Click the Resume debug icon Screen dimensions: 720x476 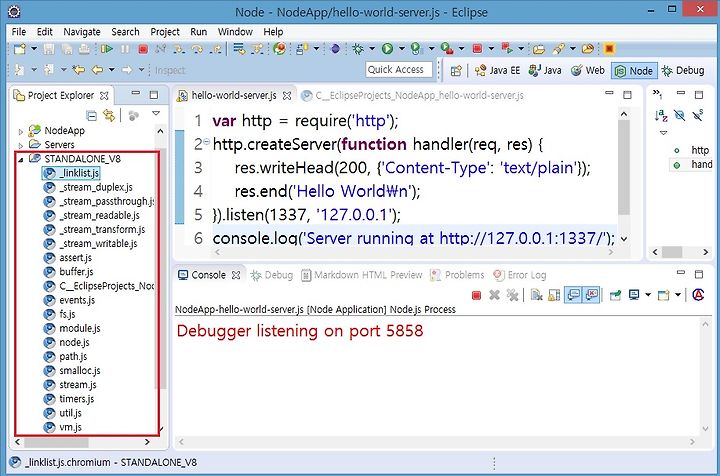[x=107, y=49]
